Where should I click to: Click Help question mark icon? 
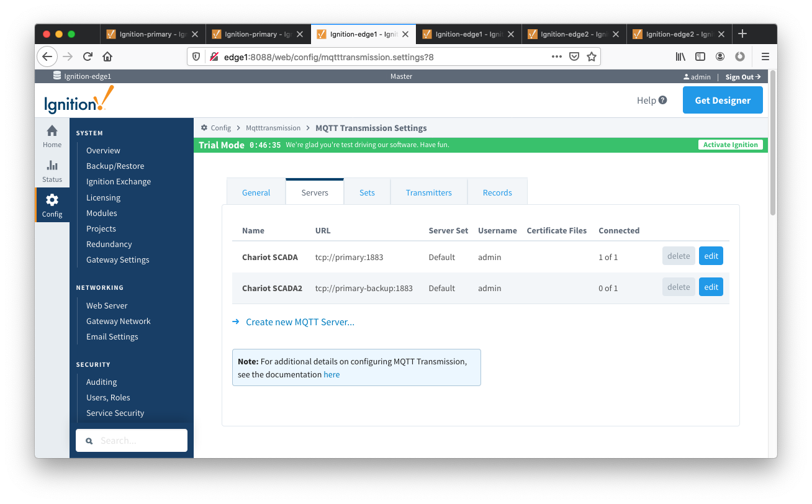663,100
